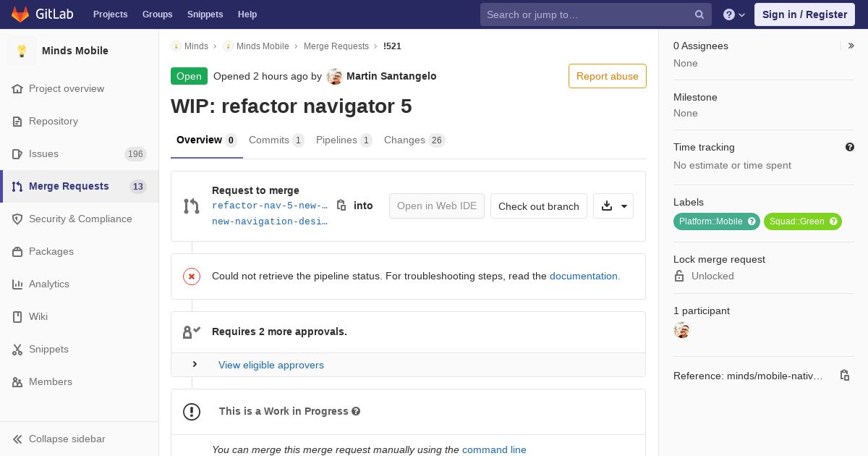
Task: Click Platform::Mobile label help icon
Action: [752, 221]
